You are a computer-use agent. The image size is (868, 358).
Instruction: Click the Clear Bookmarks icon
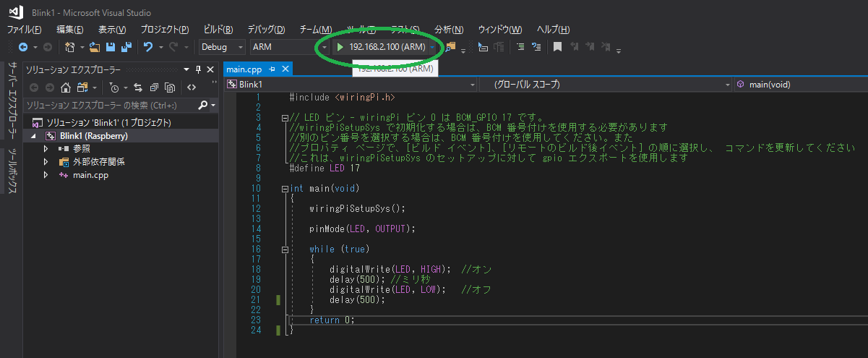606,47
